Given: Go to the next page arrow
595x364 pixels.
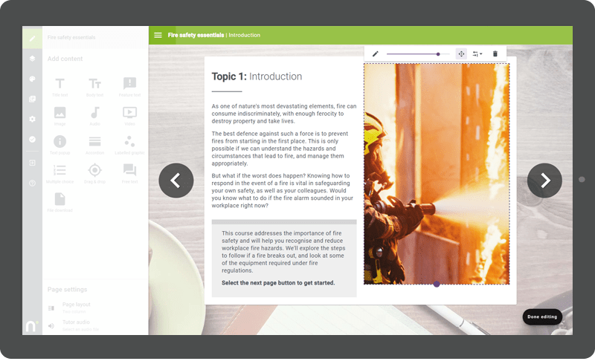Looking at the screenshot, I should tap(544, 181).
